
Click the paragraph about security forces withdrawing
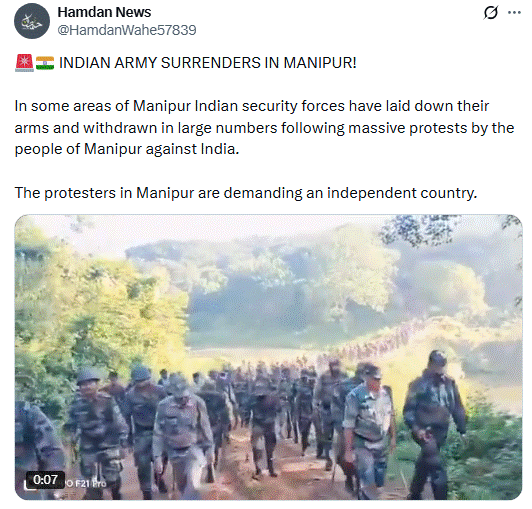pyautogui.click(x=264, y=128)
